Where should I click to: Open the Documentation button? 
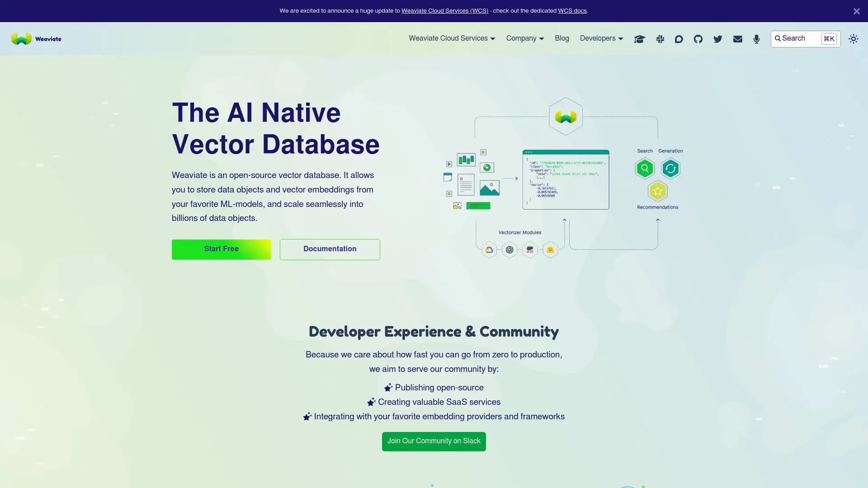pyautogui.click(x=330, y=249)
